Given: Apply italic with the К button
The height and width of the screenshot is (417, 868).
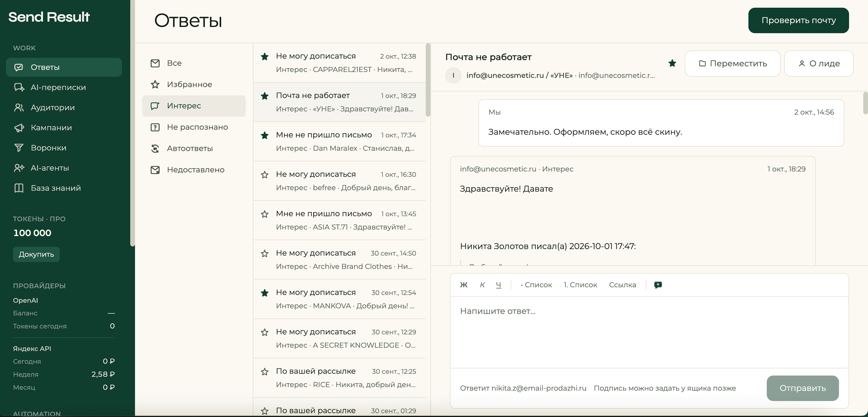Looking at the screenshot, I should (482, 285).
